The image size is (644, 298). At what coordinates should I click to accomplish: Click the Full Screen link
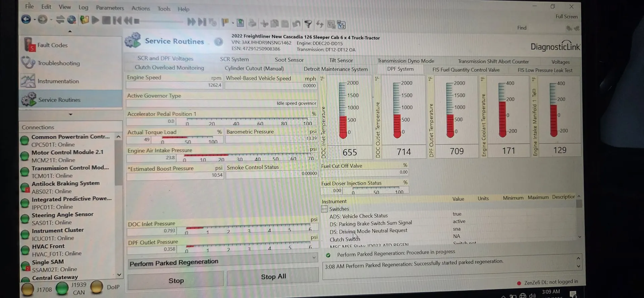[x=567, y=16]
